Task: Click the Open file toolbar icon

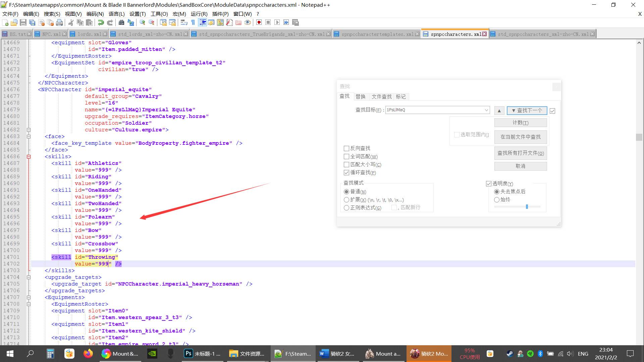Action: tap(14, 22)
